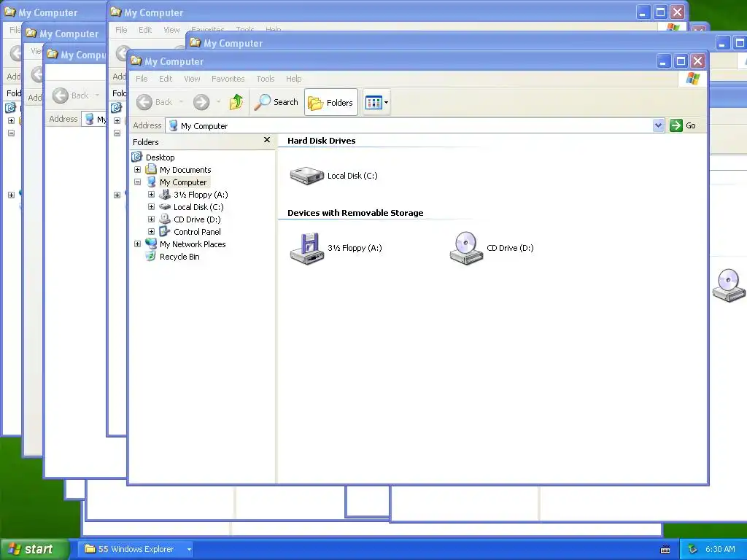The width and height of the screenshot is (747, 560).
Task: Click the Back arrow in front window
Action: tap(144, 102)
